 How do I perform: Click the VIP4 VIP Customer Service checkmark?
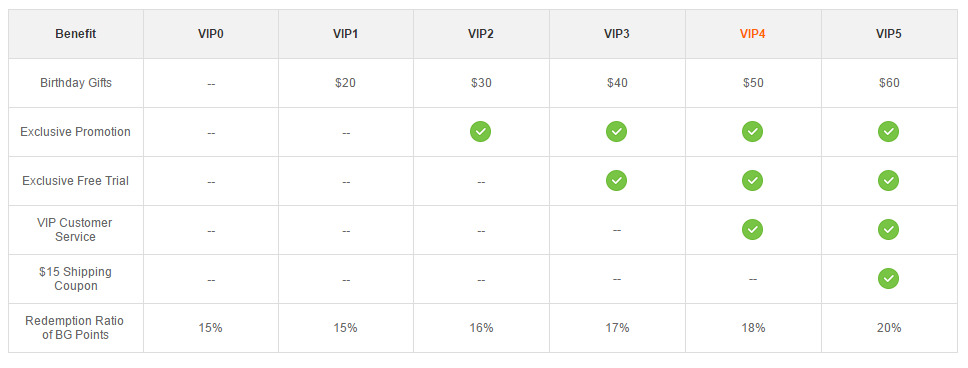point(752,230)
